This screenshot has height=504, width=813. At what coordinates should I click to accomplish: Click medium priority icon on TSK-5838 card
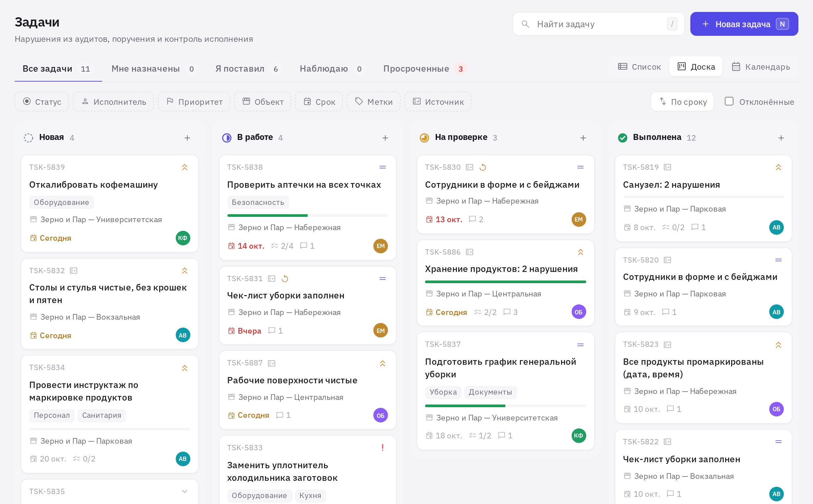[x=383, y=167]
